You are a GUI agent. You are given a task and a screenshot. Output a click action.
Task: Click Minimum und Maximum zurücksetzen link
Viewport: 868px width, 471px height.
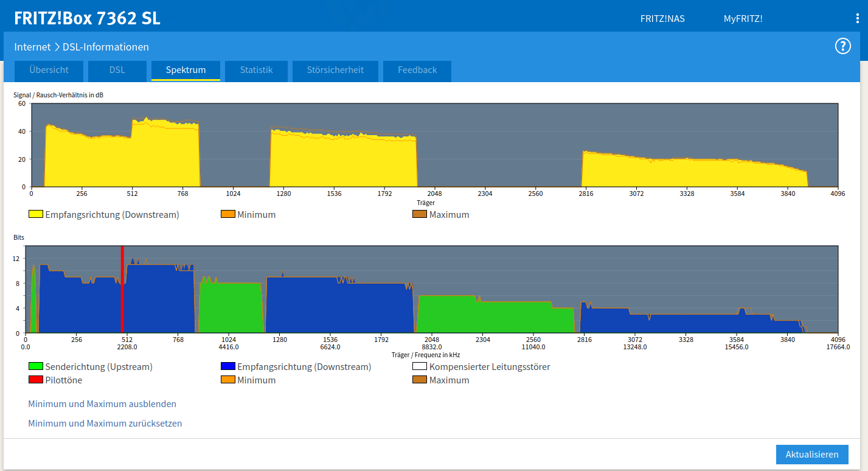tap(105, 424)
